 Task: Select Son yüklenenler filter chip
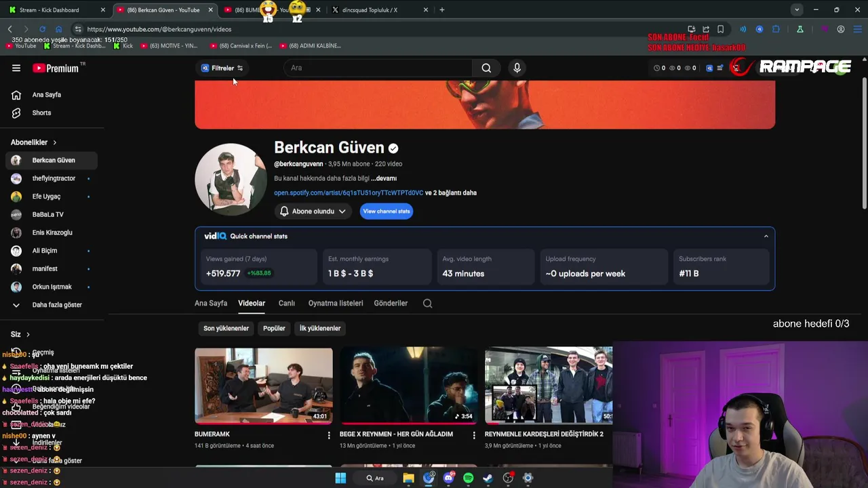coord(226,328)
